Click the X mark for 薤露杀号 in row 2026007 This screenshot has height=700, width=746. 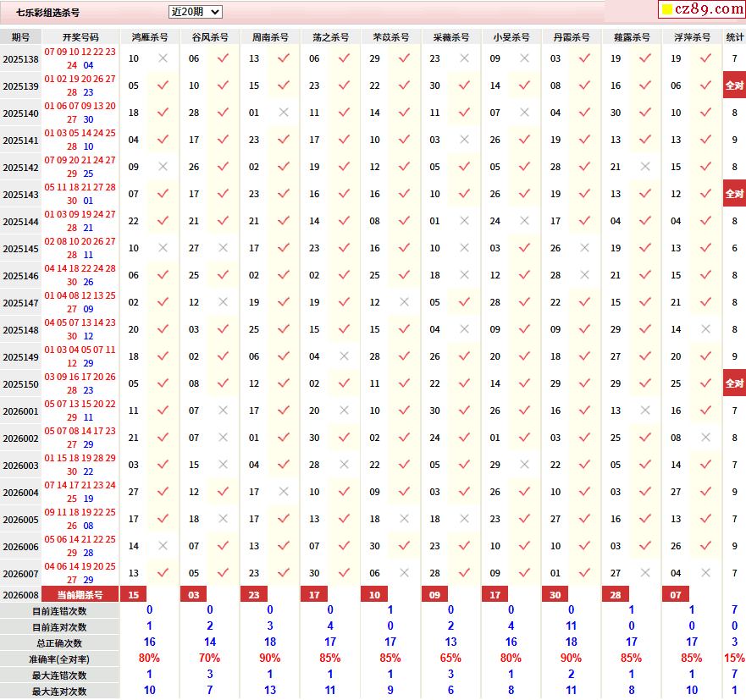645,573
